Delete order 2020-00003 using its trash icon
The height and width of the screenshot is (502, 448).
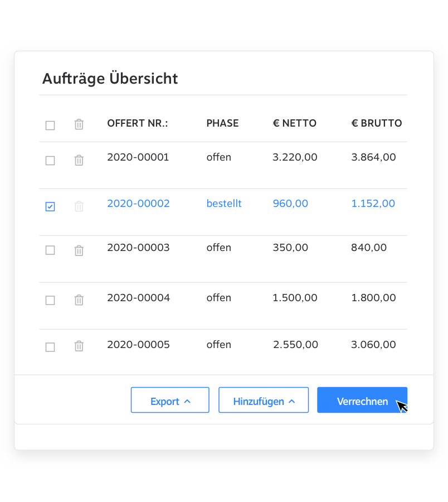79,250
